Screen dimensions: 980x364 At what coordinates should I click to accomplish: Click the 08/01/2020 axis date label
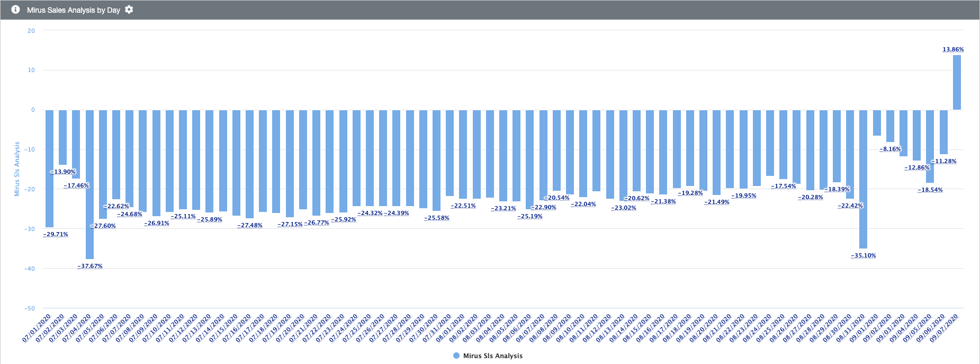pyautogui.click(x=450, y=328)
